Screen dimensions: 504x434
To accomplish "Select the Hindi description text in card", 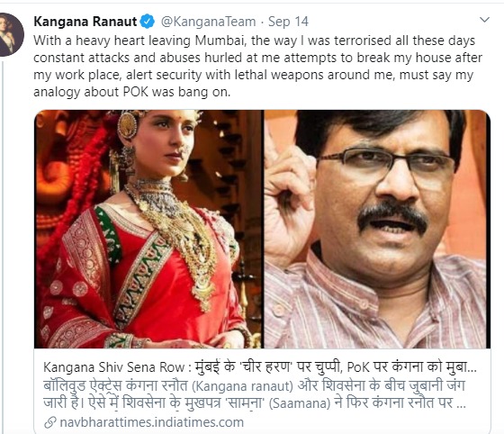I will (x=255, y=394).
